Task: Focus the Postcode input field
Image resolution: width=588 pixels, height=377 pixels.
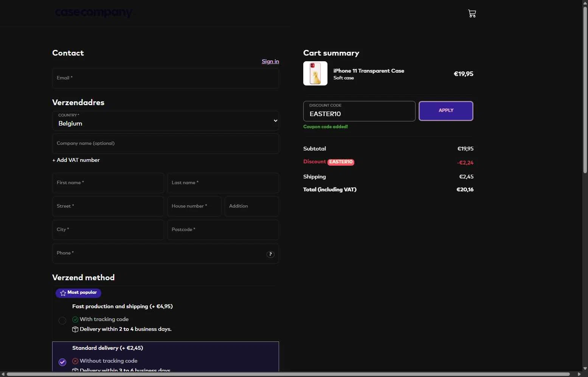Action: 223,230
